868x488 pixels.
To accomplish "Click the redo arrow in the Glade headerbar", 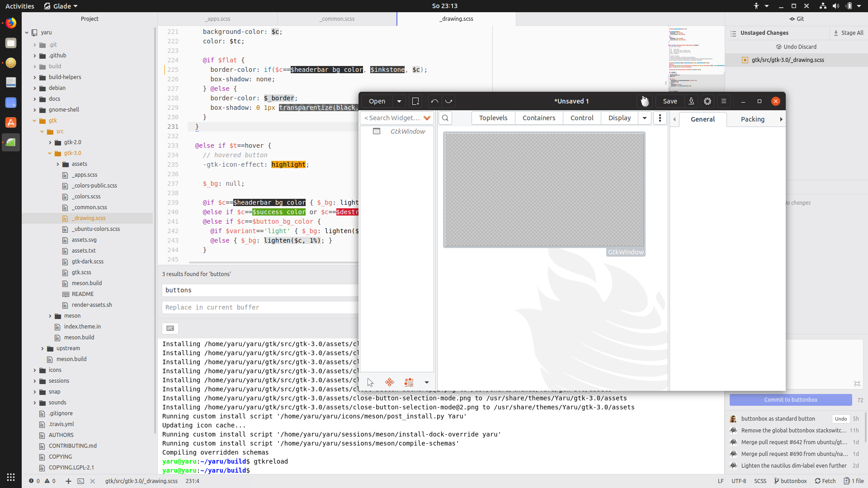I will point(449,101).
